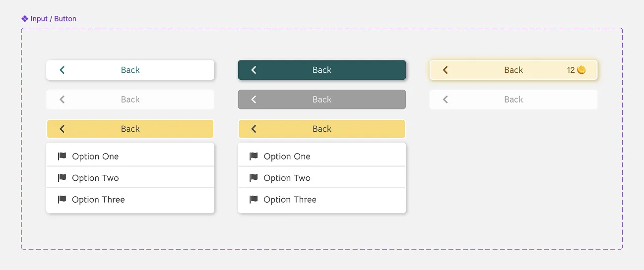Click the Option Three flag icon in the middle list

pyautogui.click(x=254, y=200)
